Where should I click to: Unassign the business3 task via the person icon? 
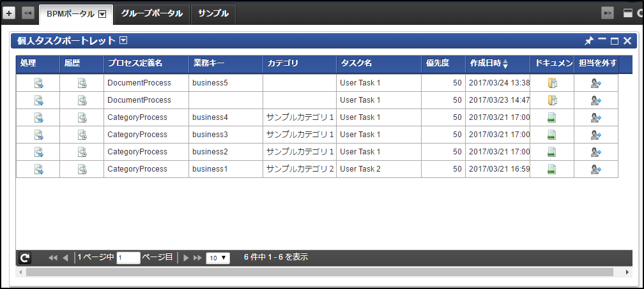tap(596, 135)
